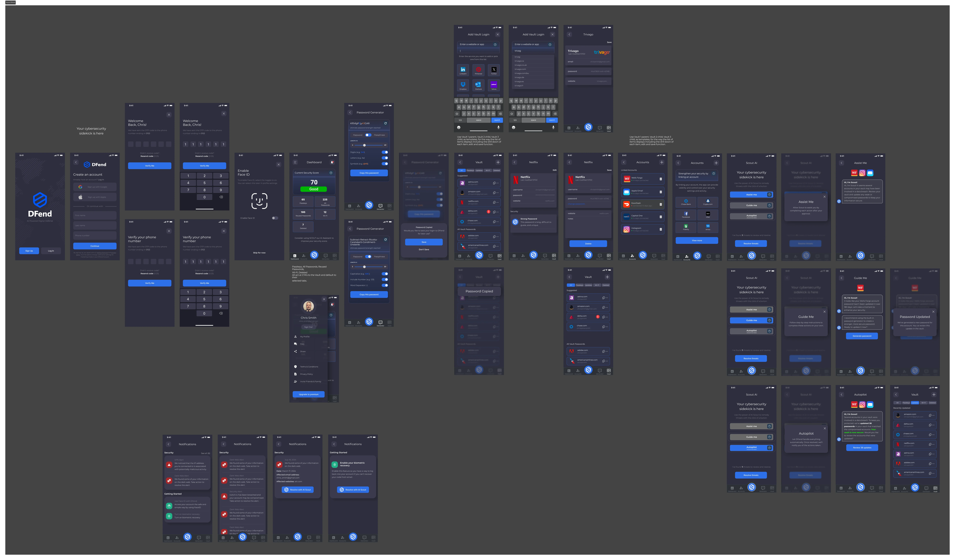
Task: Toggle Password/Passphrase switch above LENGTH: 6
Action: (x=368, y=257)
